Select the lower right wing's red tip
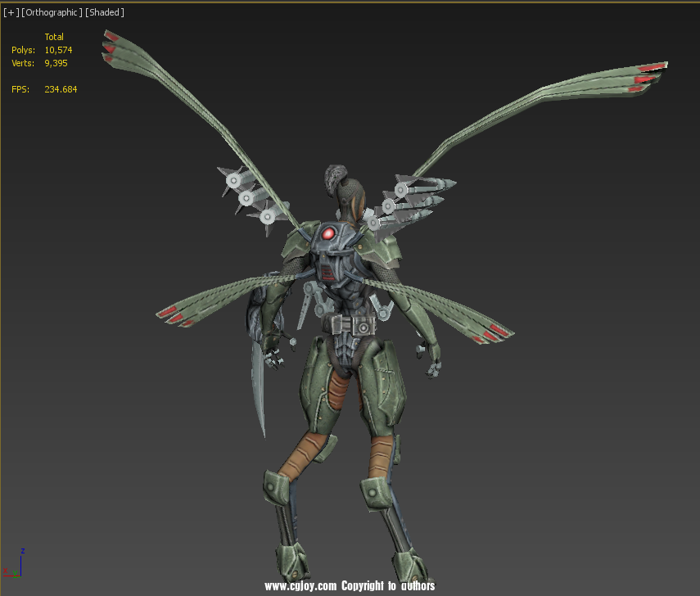The height and width of the screenshot is (596, 700). pyautogui.click(x=496, y=332)
